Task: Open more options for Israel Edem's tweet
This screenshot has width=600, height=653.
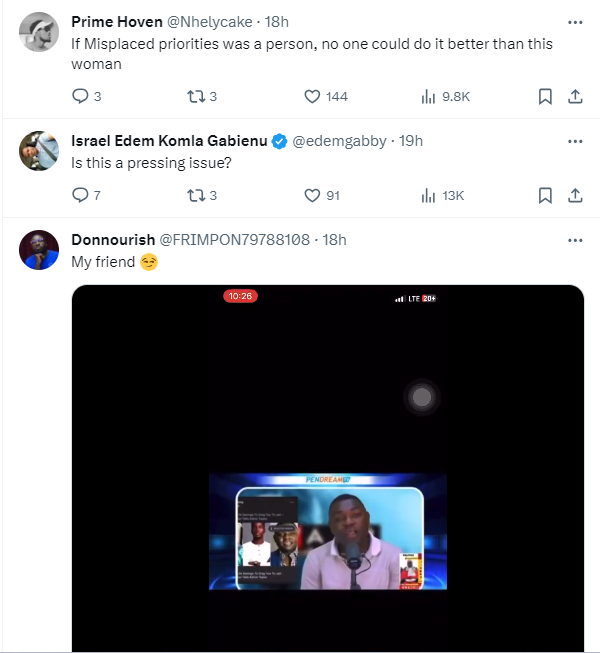Action: 575,142
